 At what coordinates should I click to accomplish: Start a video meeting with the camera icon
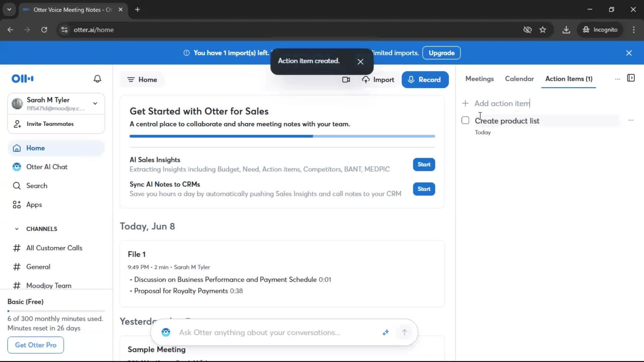click(x=346, y=80)
